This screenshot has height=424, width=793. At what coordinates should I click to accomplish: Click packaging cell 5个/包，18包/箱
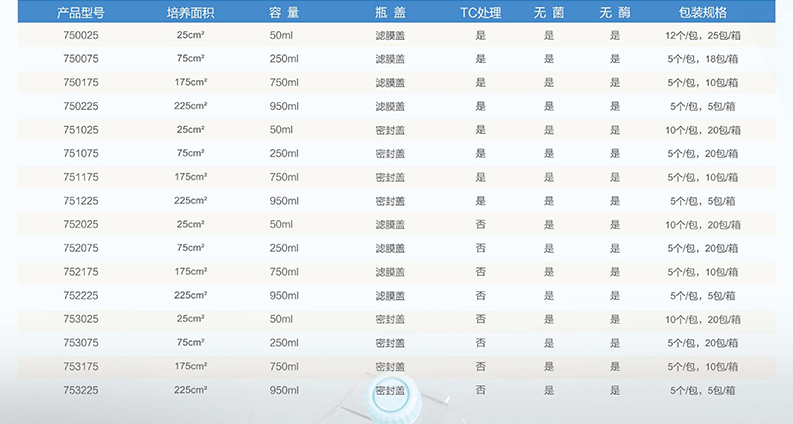click(x=703, y=59)
